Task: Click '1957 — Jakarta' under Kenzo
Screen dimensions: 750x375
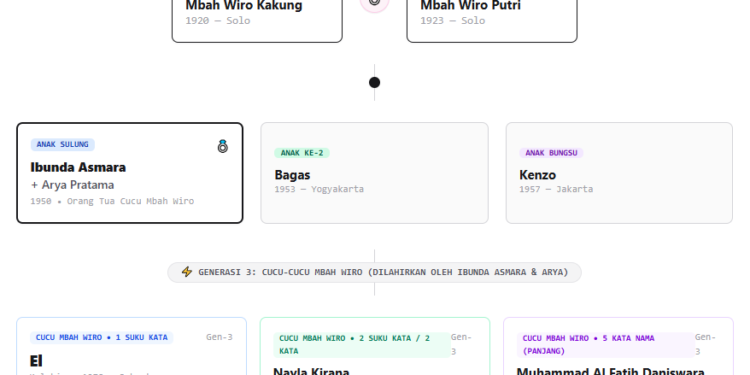Action: [556, 189]
